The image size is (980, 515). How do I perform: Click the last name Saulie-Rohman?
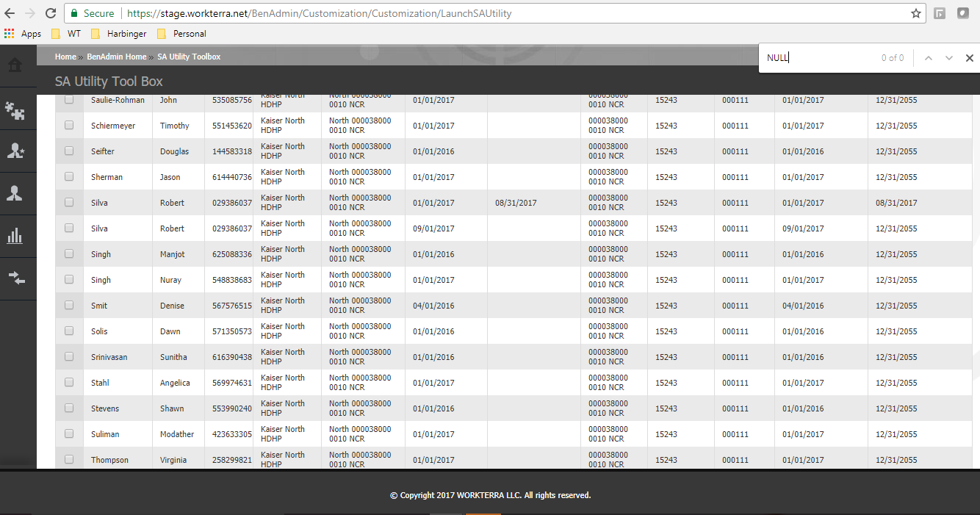(x=118, y=100)
